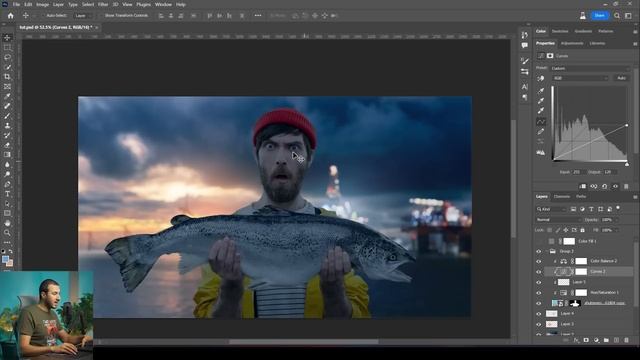Click the white point slider under curve
640x360 pixels.
(627, 164)
